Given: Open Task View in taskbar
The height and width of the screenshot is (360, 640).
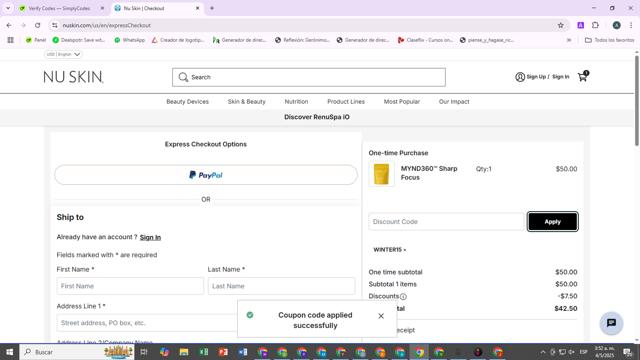Looking at the screenshot, I should point(144,352).
